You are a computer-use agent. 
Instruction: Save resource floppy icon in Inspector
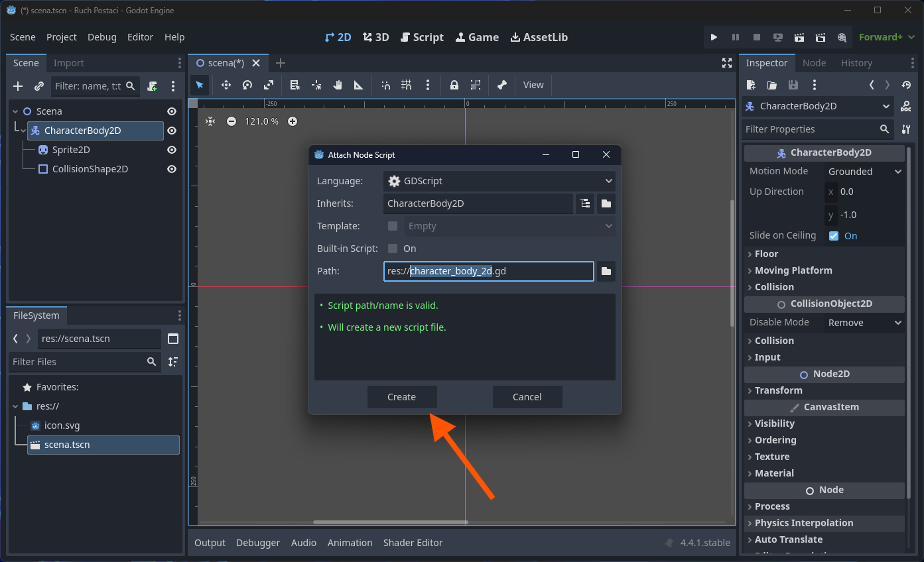[x=793, y=85]
